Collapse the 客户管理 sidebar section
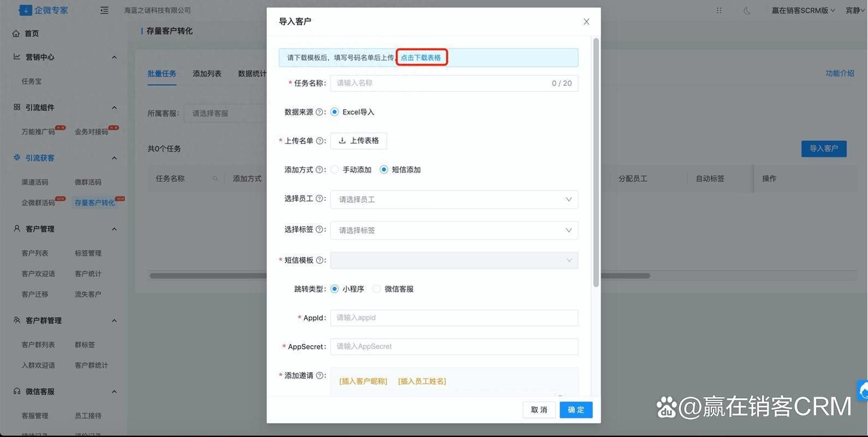 point(114,229)
